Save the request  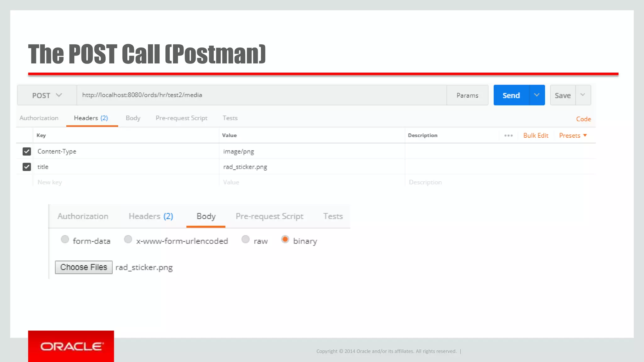pos(563,95)
